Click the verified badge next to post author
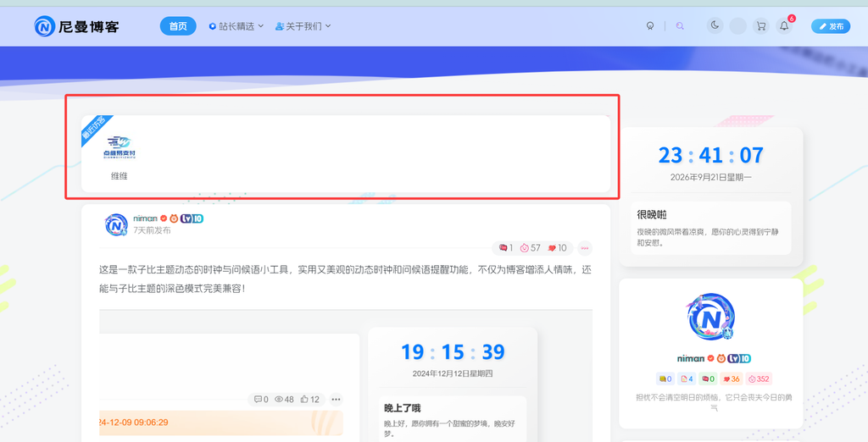 pos(164,218)
